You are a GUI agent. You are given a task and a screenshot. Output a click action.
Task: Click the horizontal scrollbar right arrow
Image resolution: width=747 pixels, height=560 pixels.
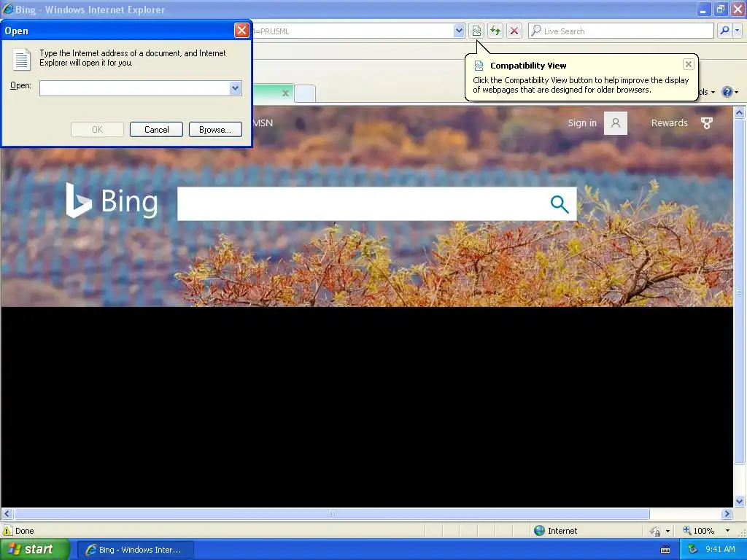click(727, 514)
